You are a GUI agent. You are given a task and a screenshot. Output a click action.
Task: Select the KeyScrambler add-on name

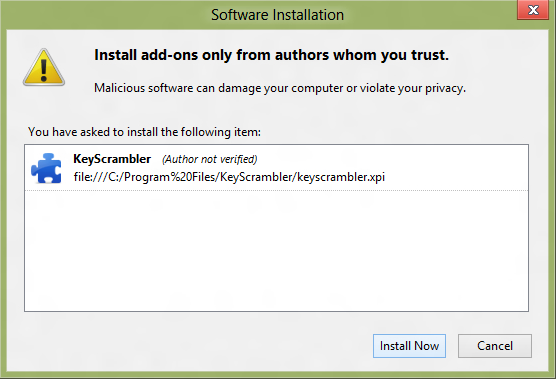click(112, 159)
